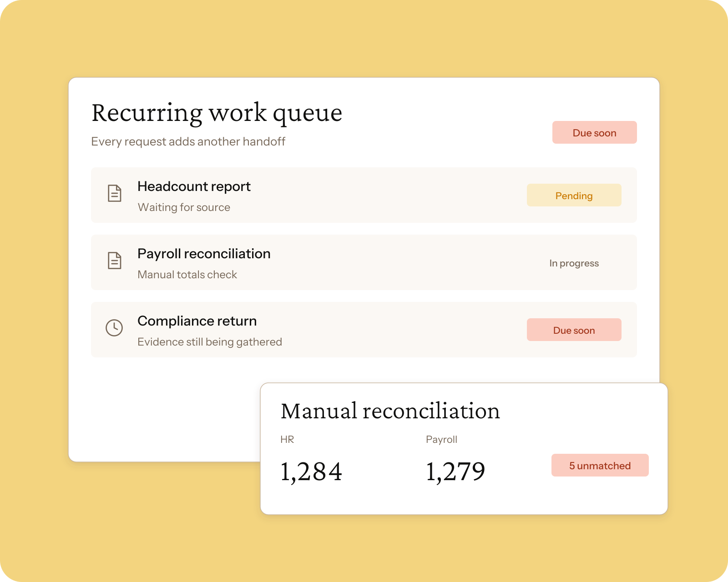
Task: Click the Headcount report document icon
Action: point(114,193)
